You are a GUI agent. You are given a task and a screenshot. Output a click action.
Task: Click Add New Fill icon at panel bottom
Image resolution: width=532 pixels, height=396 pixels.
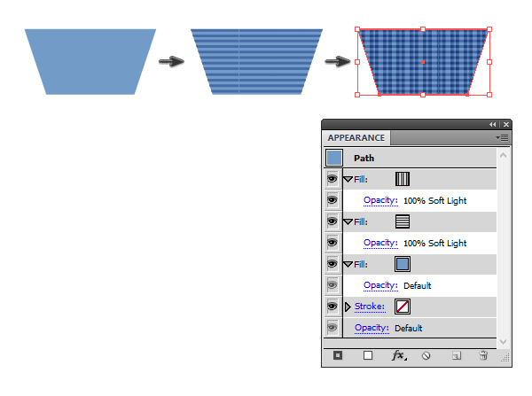367,355
